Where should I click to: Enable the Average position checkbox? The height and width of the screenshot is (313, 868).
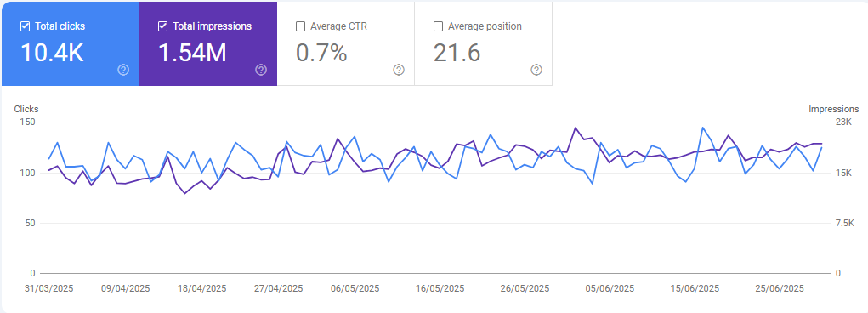coord(438,26)
